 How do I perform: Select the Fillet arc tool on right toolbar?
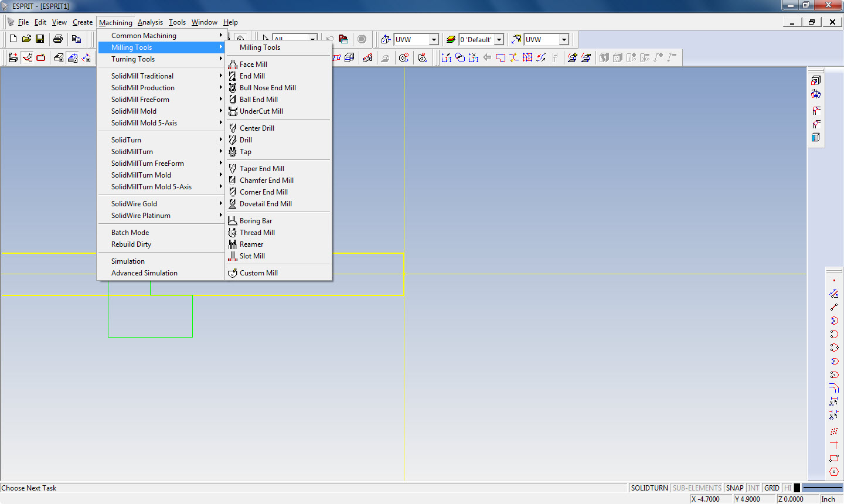(834, 388)
